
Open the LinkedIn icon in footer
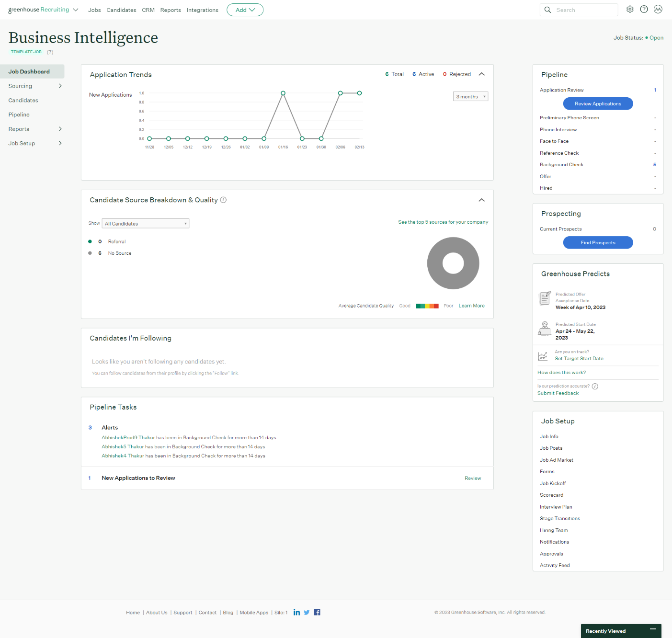(x=296, y=612)
